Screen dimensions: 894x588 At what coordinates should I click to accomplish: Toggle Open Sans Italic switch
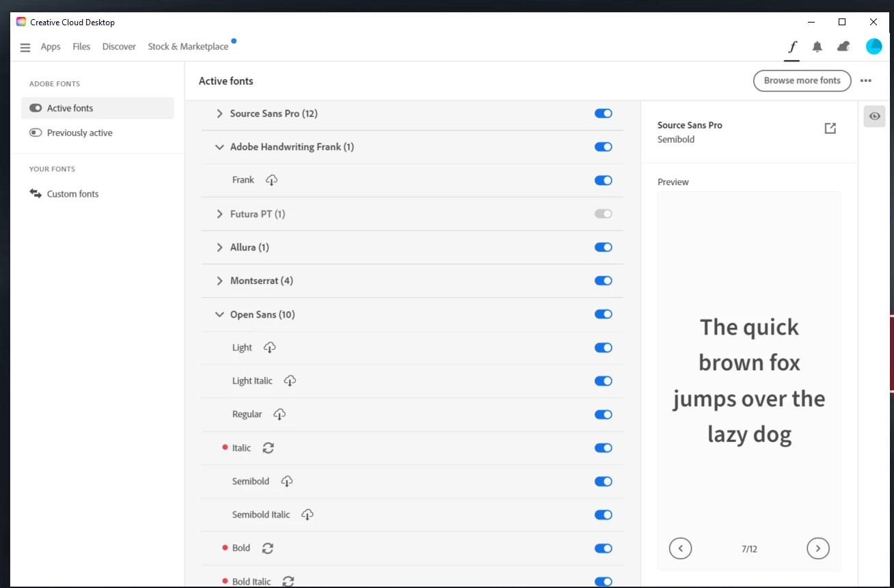(604, 448)
